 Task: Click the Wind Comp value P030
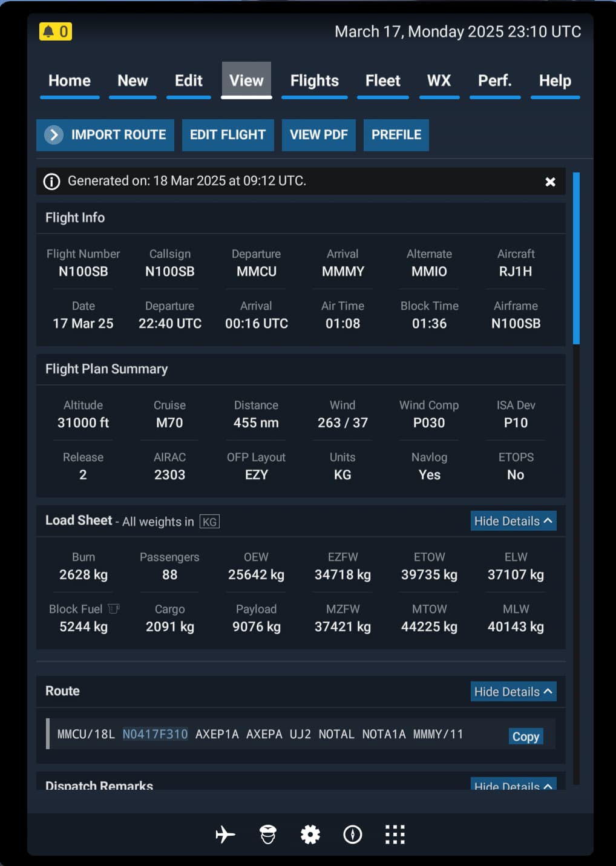[x=429, y=423]
